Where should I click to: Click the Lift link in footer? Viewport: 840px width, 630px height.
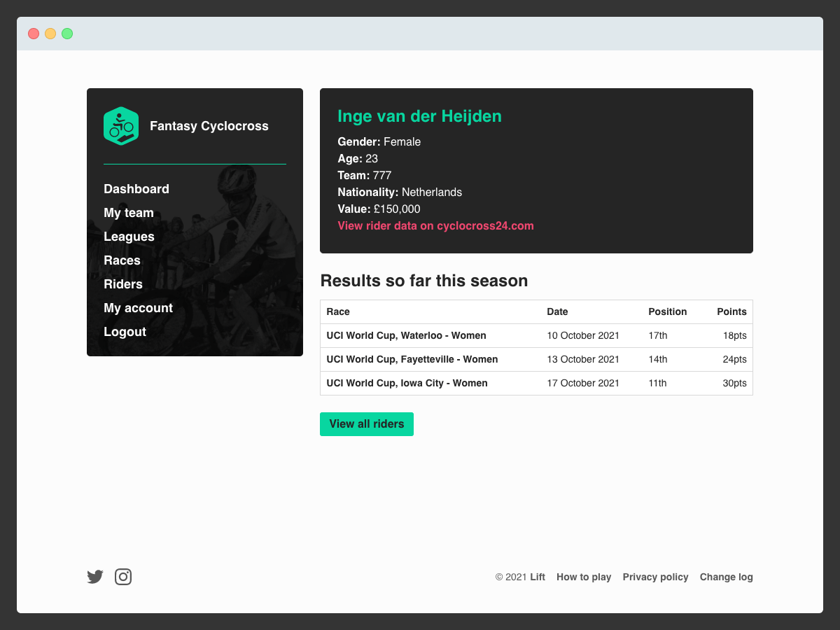click(x=538, y=577)
